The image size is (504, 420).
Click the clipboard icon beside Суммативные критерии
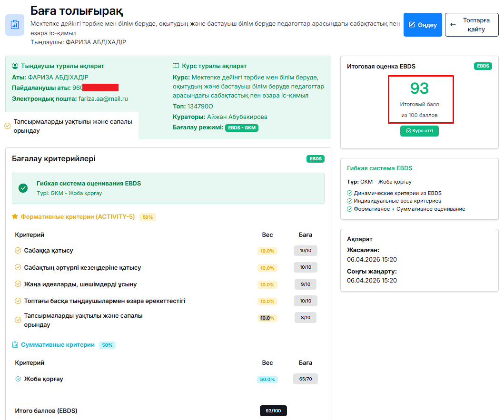15,345
